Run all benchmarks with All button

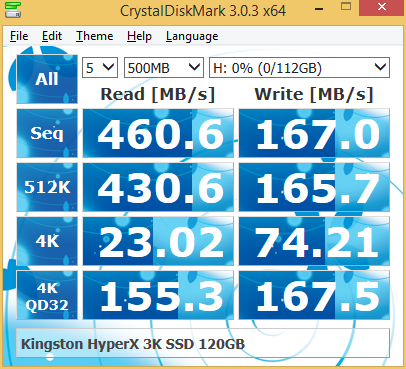click(47, 79)
